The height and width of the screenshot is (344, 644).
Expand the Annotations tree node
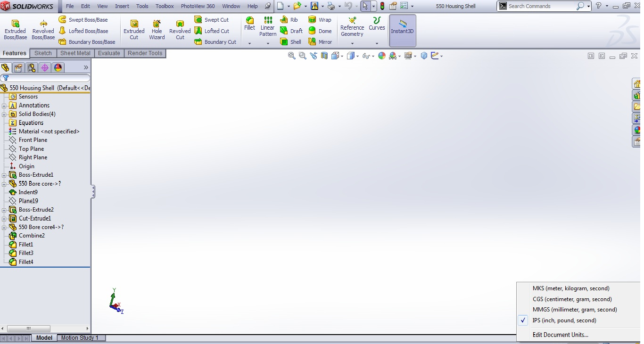(4, 106)
